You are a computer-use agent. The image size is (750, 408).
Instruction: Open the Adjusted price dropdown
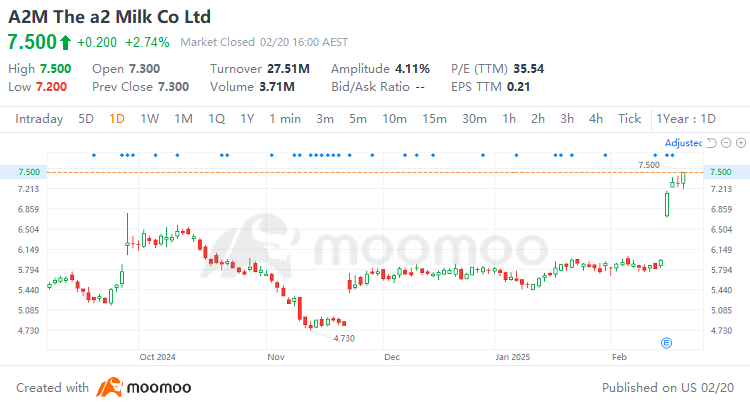click(683, 143)
